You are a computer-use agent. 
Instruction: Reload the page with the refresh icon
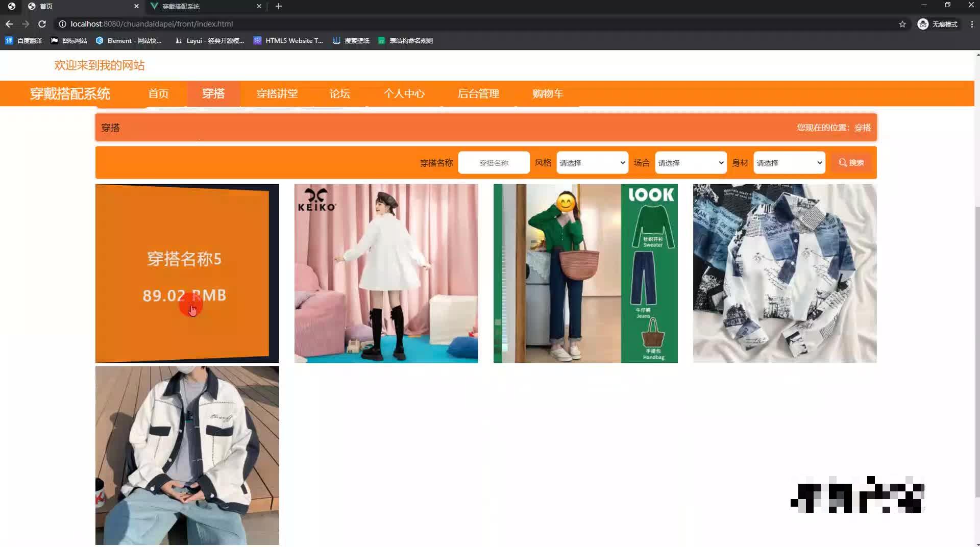pyautogui.click(x=42, y=24)
